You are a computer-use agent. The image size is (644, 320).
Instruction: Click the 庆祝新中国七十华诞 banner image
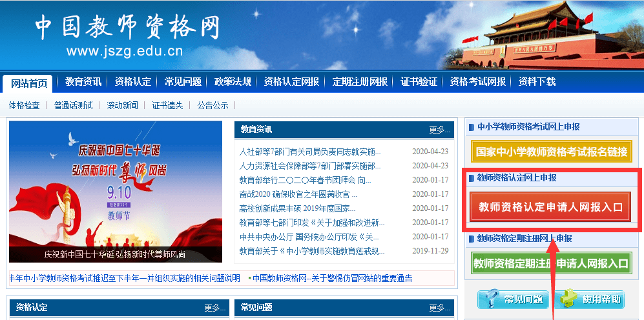(x=116, y=192)
